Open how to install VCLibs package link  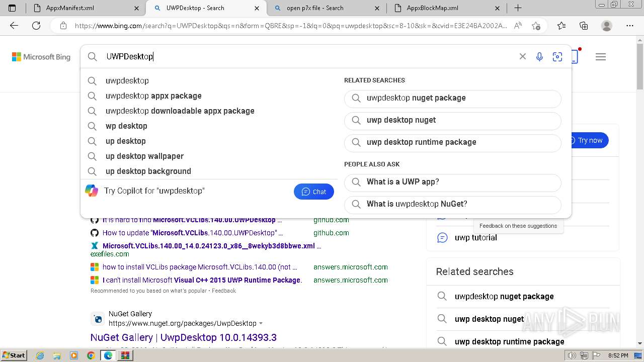(x=200, y=267)
